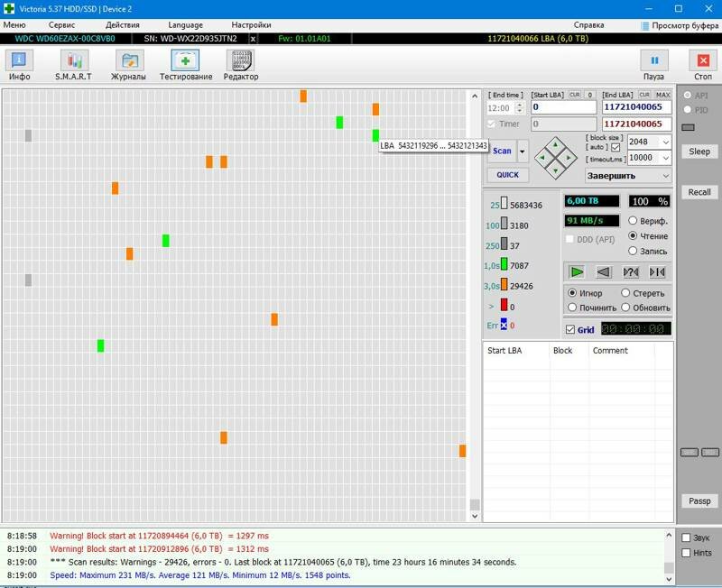Open the Инфо drive info tab

(x=19, y=65)
